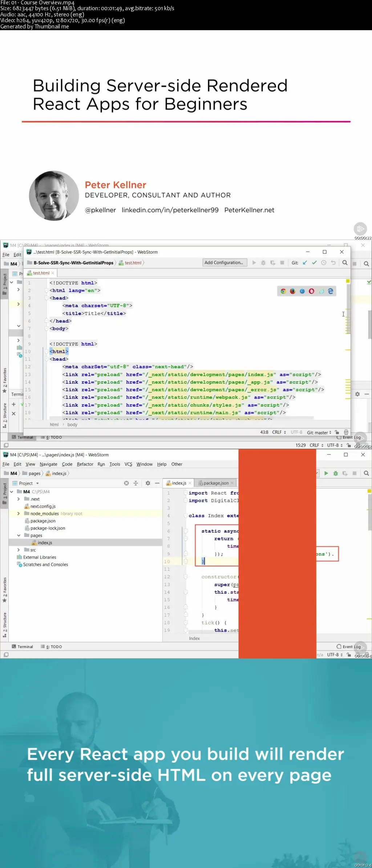Image resolution: width=372 pixels, height=868 pixels.
Task: Open Git history with the clock icon
Action: [324, 263]
